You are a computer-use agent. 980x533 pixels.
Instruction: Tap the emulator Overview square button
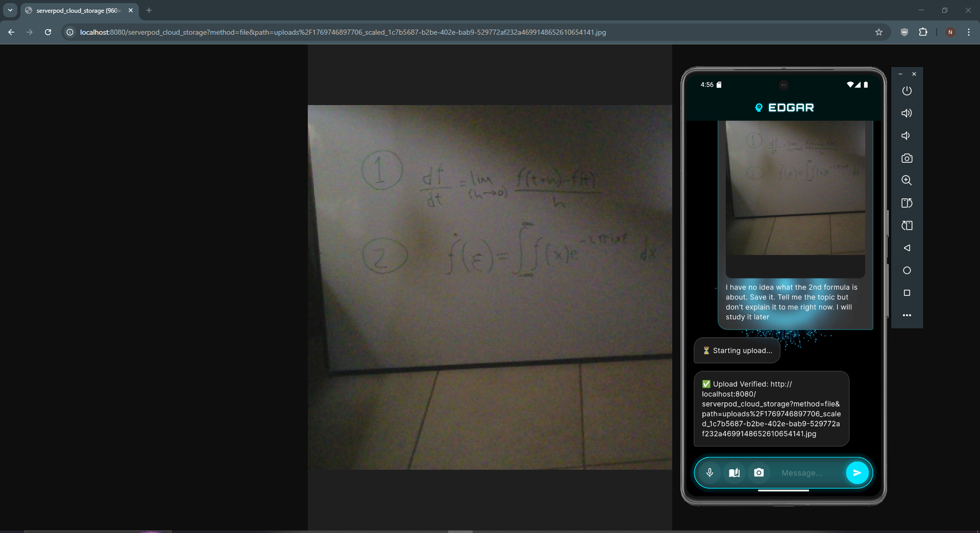click(907, 293)
